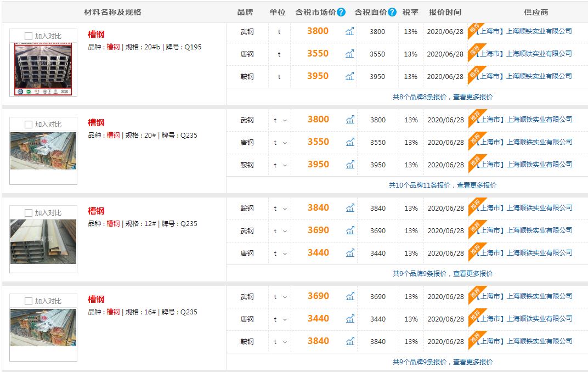Check 加入对比 for the 12# Q235 channel steel
The width and height of the screenshot is (588, 372).
[29, 213]
